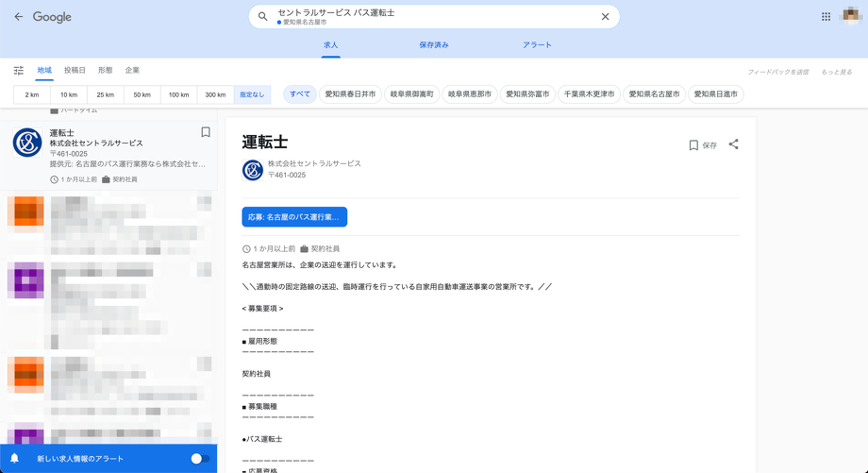
Task: Choose the 25 km distance option
Action: (105, 94)
